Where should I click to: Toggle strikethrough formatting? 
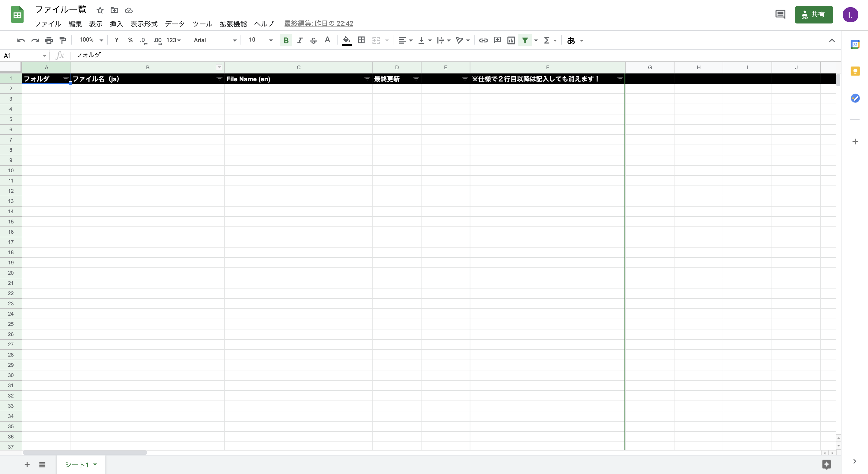pyautogui.click(x=313, y=40)
